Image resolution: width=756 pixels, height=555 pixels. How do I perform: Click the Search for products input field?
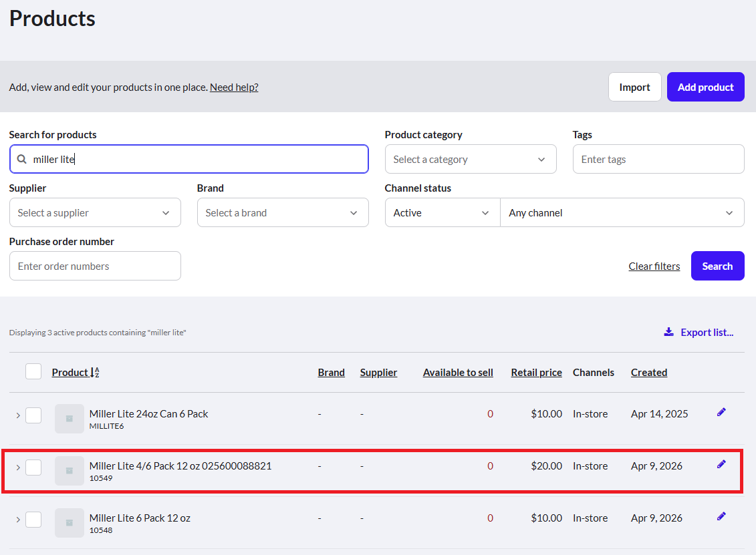189,159
